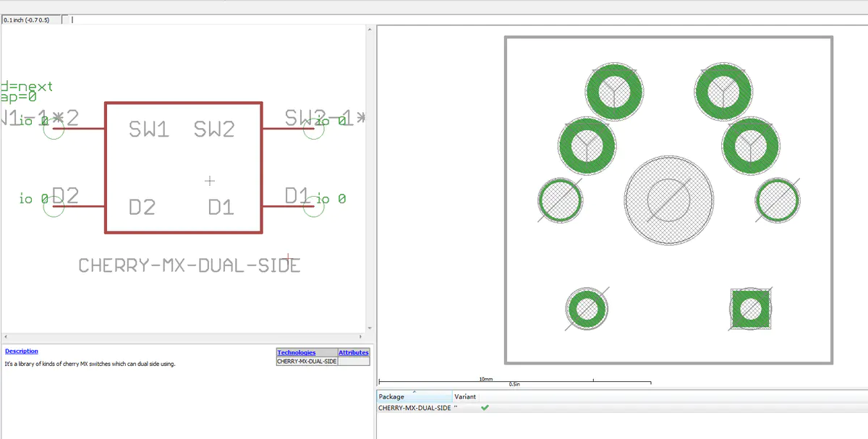Viewport: 868px width, 439px height.
Task: Click the schematic scroll down arrow
Action: [370, 328]
